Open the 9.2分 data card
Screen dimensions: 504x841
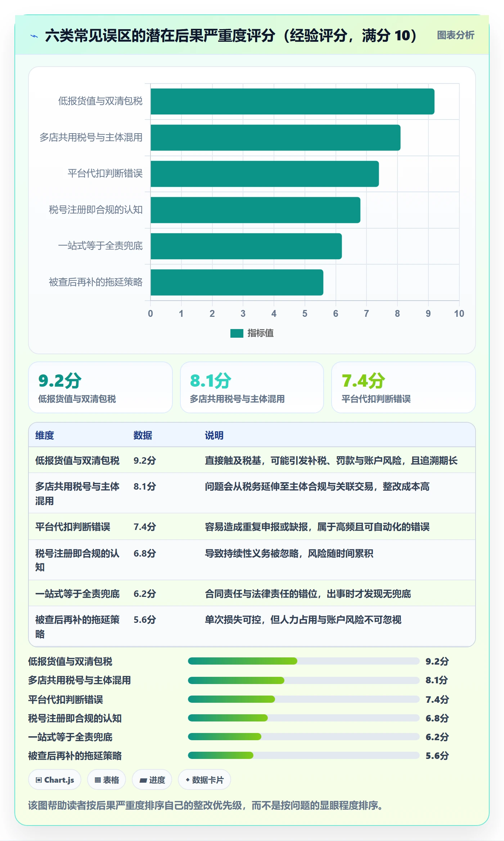[x=100, y=387]
